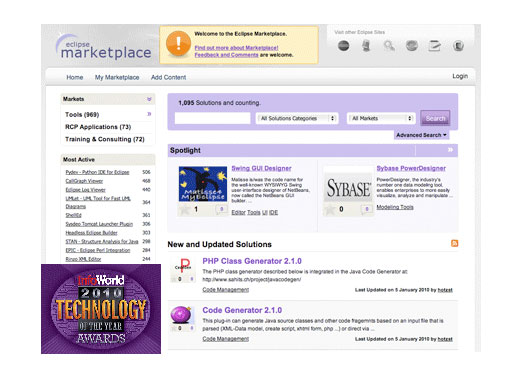Open Rinzo XML Editor link

(x=83, y=259)
